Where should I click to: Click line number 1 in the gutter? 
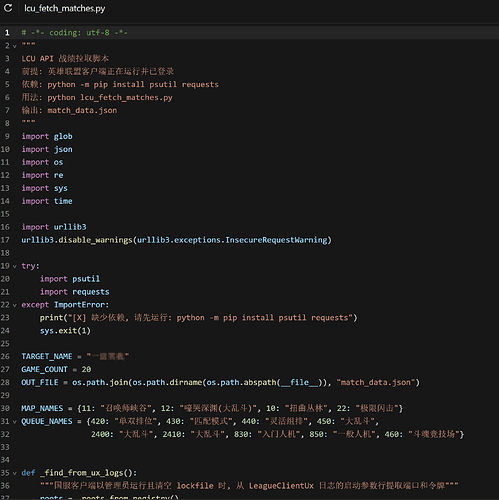click(7, 33)
